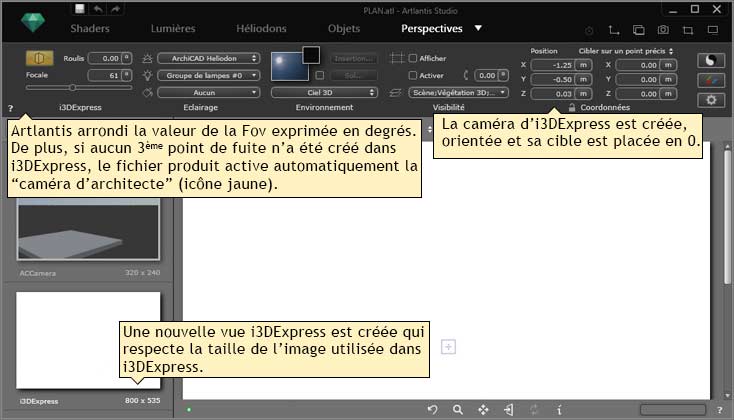Open the Cibler sur un point précis dropdown
734x420 pixels.
pos(626,51)
